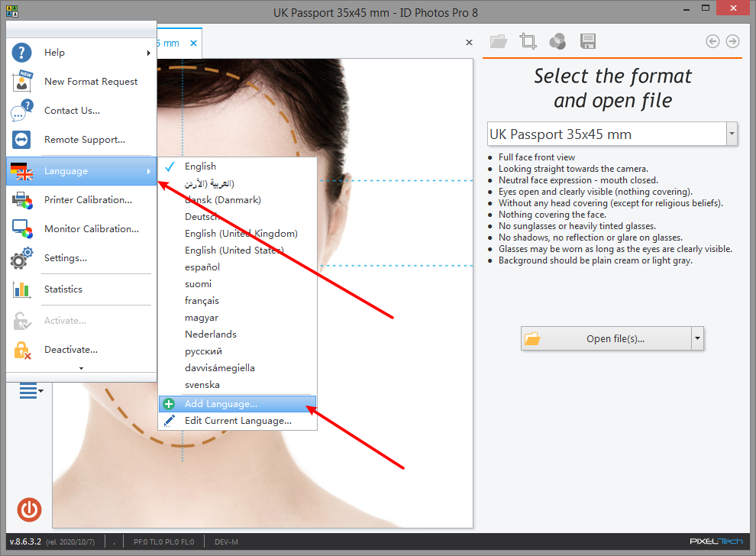Click the Monitor Calibration icon

coord(22,229)
